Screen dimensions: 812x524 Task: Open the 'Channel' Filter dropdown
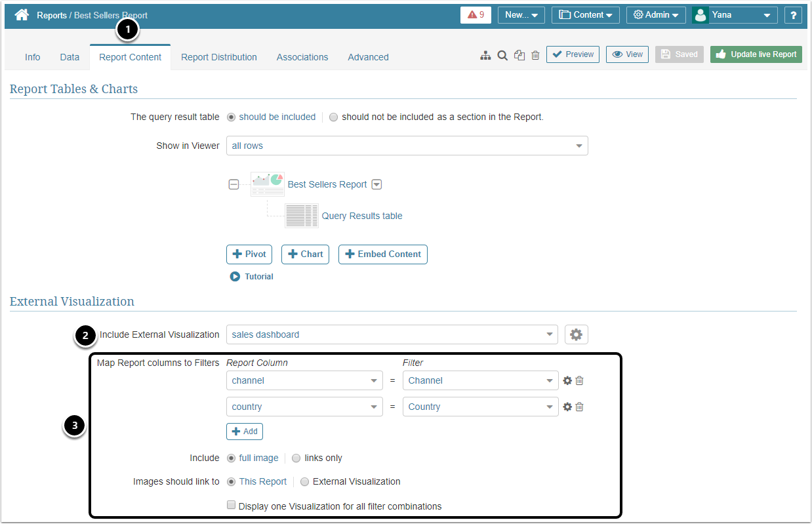click(481, 380)
